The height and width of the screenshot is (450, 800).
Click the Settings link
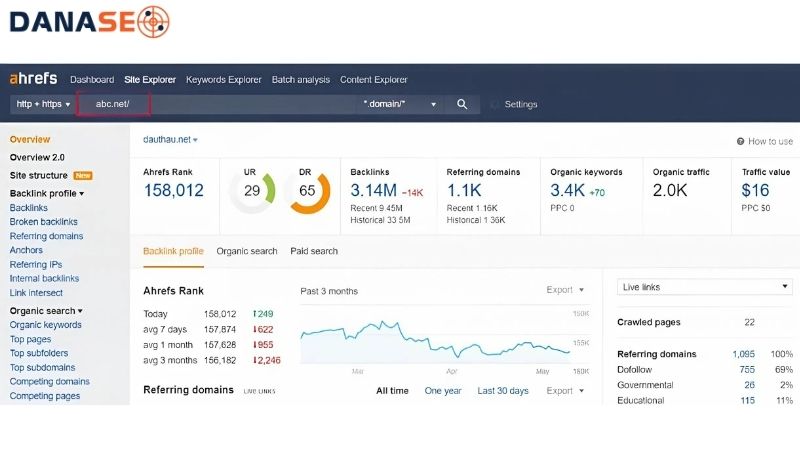pyautogui.click(x=521, y=104)
